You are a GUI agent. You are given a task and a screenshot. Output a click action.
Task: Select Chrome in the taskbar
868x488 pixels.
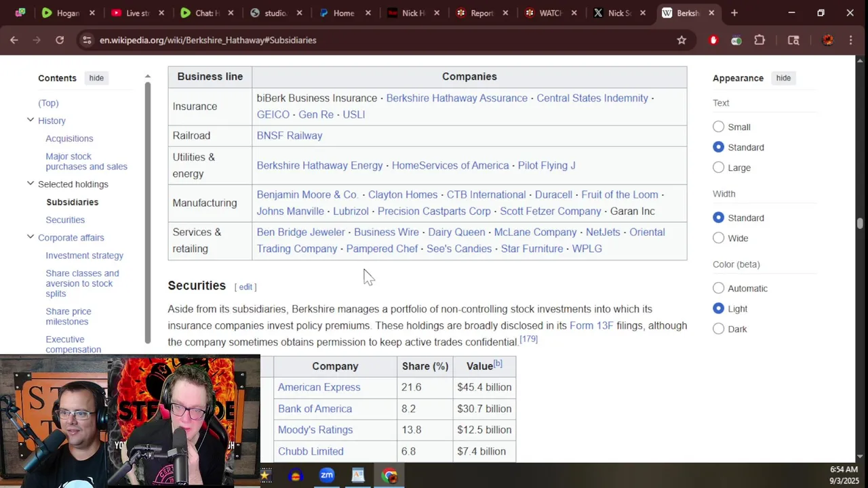(x=389, y=475)
